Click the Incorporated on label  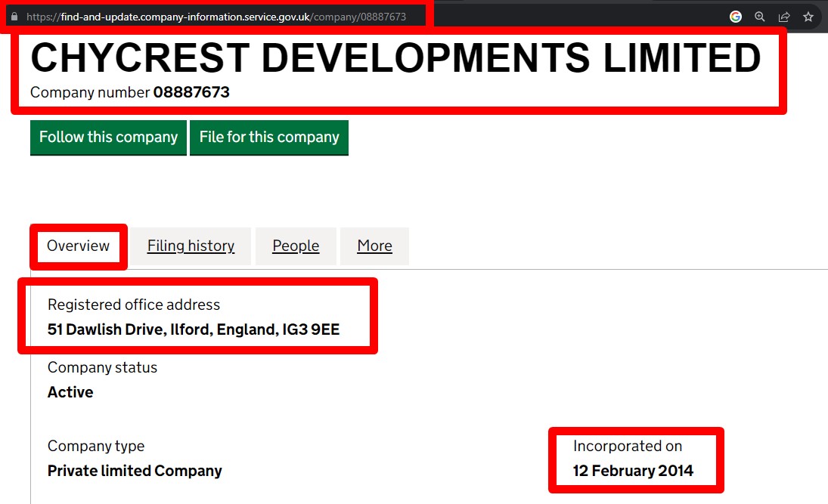pyautogui.click(x=628, y=446)
